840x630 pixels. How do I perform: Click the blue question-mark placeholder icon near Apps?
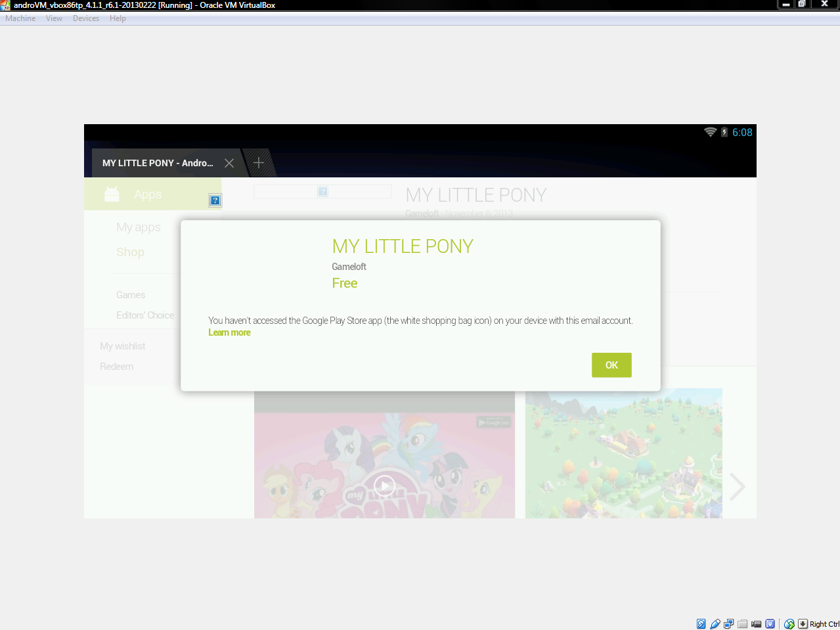point(215,200)
